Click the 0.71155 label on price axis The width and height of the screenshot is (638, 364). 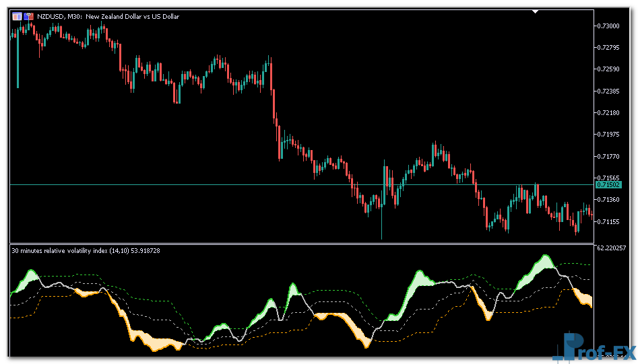(608, 221)
